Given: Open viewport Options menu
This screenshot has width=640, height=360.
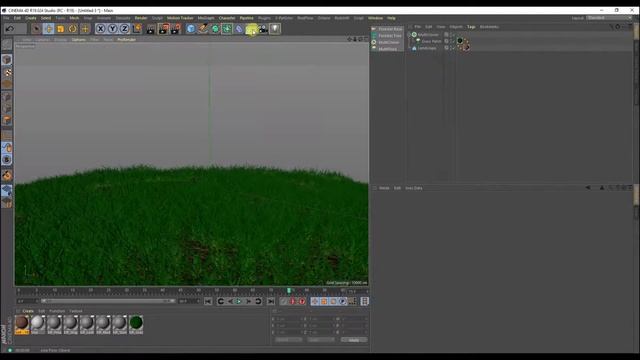Looking at the screenshot, I should click(79, 40).
